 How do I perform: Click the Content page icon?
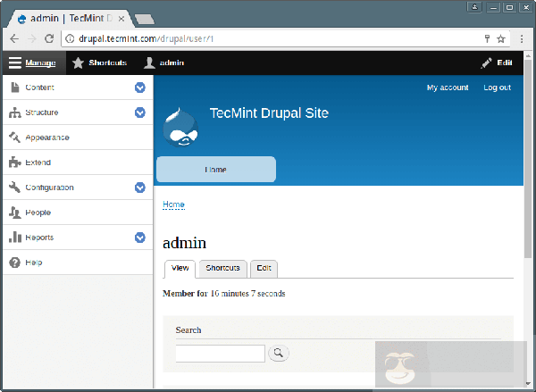click(x=14, y=88)
